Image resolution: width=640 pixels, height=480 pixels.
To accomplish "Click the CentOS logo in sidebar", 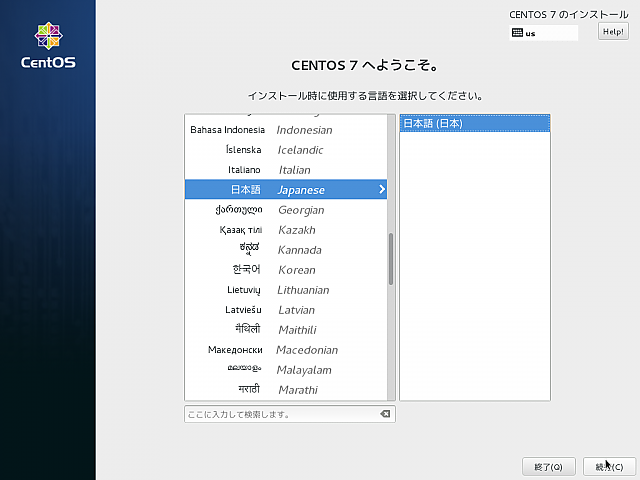I will (48, 45).
